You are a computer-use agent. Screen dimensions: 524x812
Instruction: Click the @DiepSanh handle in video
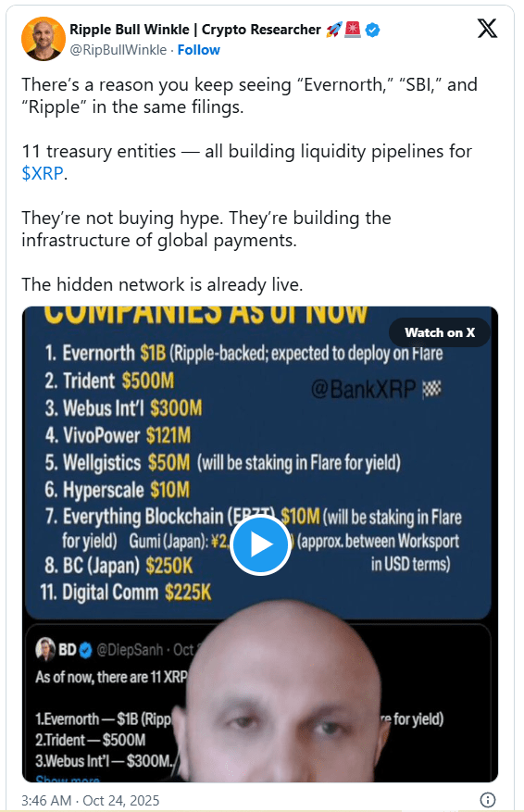click(x=130, y=650)
